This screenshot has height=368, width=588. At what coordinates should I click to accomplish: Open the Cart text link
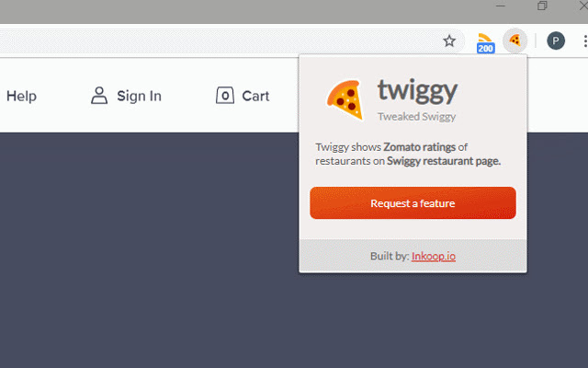point(255,96)
